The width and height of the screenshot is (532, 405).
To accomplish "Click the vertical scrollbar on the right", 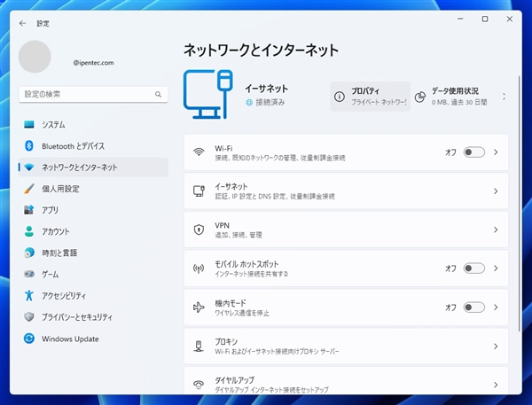I will [x=519, y=204].
